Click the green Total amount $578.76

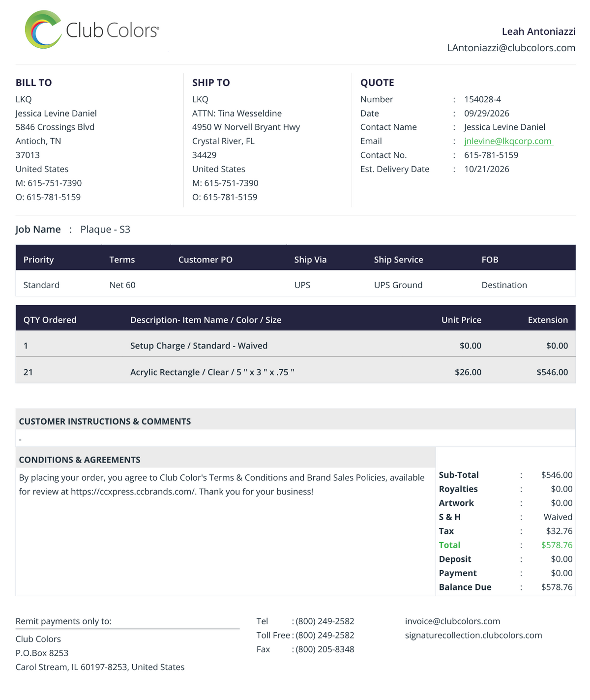[x=557, y=545]
